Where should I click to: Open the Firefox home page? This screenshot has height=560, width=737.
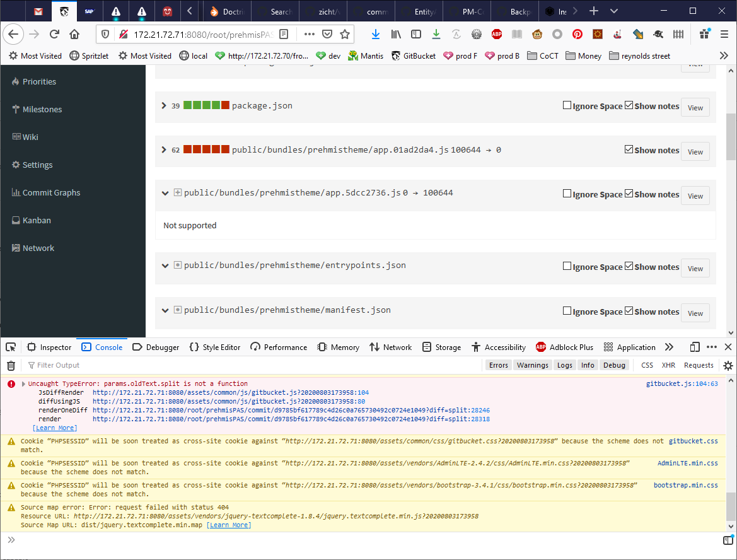(x=74, y=34)
